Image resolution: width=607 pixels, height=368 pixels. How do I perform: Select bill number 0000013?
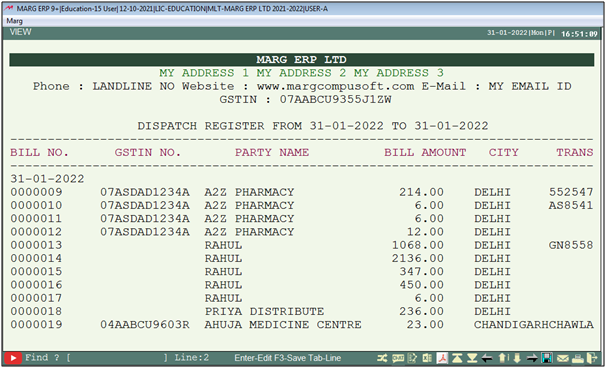click(x=36, y=245)
